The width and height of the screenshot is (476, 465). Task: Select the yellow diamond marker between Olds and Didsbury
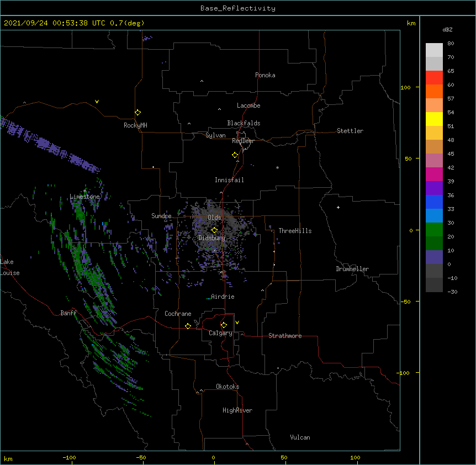[x=214, y=230]
